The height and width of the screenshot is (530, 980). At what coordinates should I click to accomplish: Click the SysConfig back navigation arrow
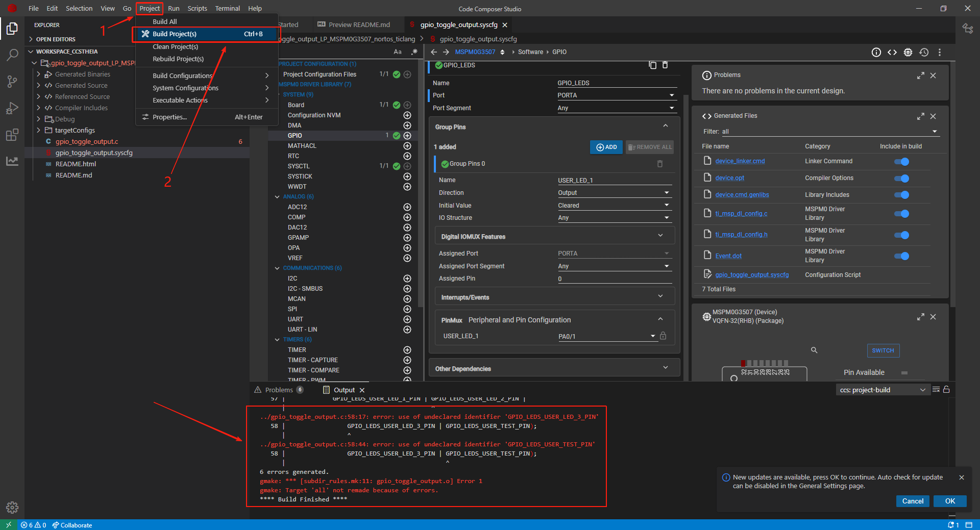pos(434,52)
